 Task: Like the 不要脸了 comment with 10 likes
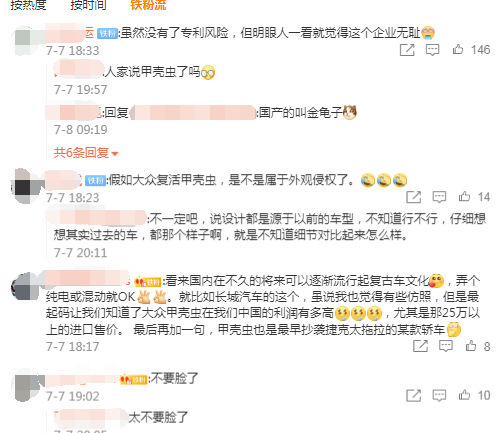[464, 395]
